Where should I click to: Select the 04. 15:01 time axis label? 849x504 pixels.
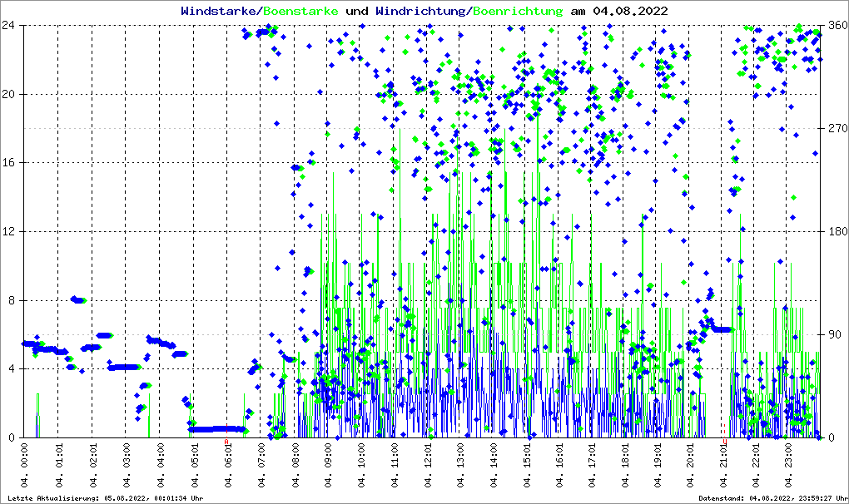click(527, 467)
